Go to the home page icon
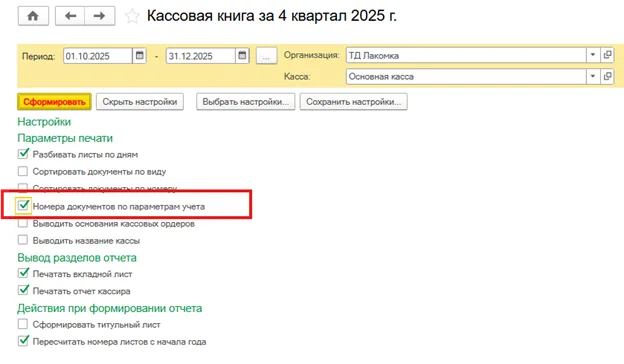The width and height of the screenshot is (624, 364). pyautogui.click(x=33, y=16)
